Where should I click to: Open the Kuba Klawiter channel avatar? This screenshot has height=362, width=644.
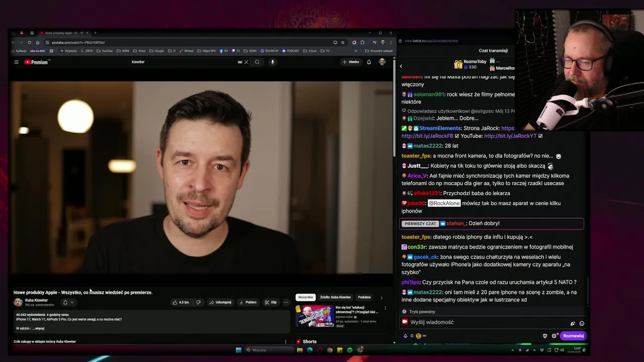18,302
